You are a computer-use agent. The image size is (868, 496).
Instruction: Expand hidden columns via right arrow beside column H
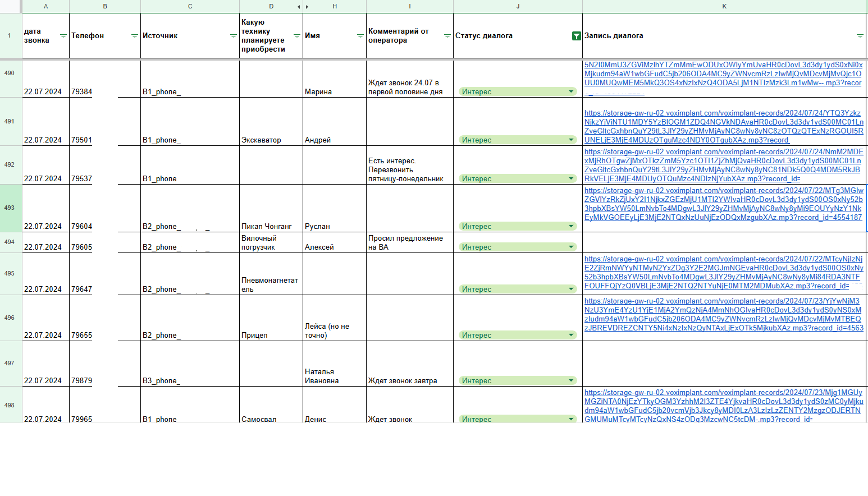[x=307, y=7]
